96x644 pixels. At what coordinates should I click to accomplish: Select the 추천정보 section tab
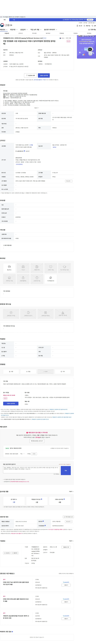(x=89, y=33)
